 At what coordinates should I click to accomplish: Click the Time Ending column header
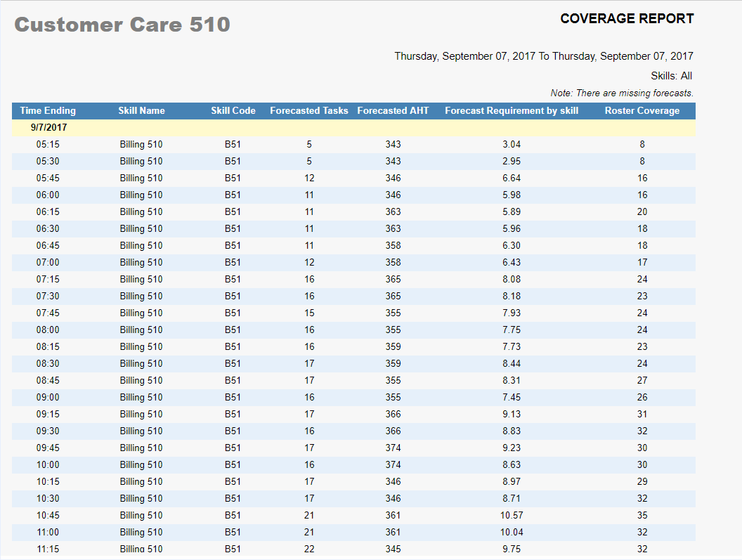pos(48,111)
